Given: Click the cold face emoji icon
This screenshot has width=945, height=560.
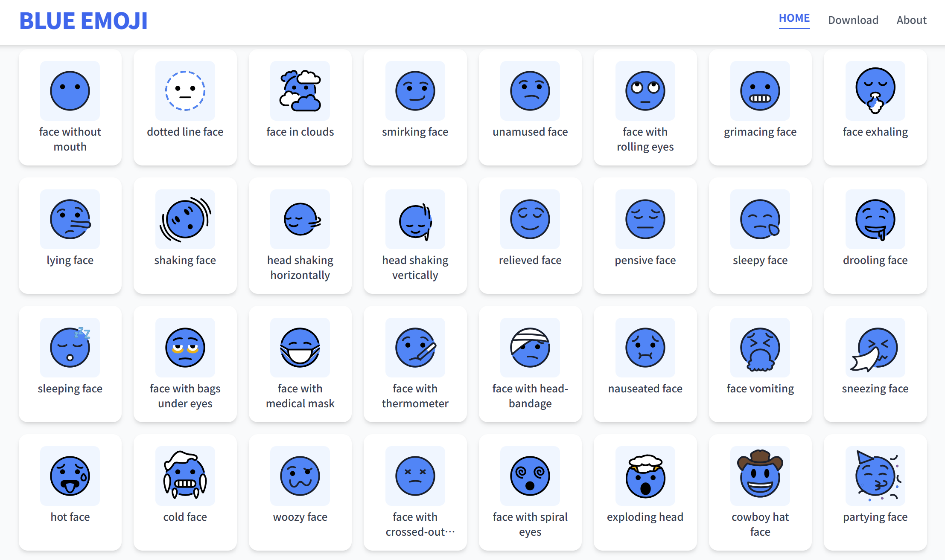Looking at the screenshot, I should (185, 476).
